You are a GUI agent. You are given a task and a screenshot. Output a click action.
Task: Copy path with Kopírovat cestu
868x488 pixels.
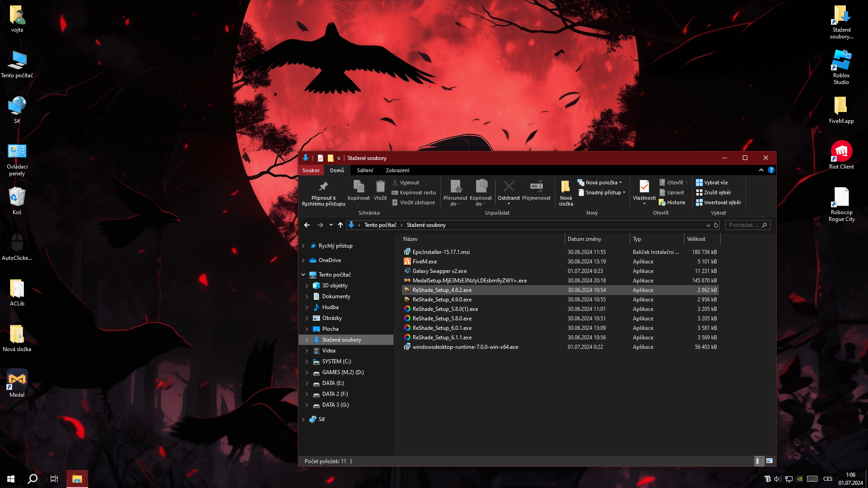[x=414, y=192]
